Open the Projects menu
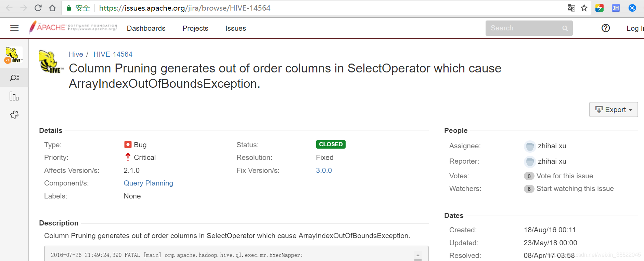Image resolution: width=644 pixels, height=261 pixels. [195, 28]
